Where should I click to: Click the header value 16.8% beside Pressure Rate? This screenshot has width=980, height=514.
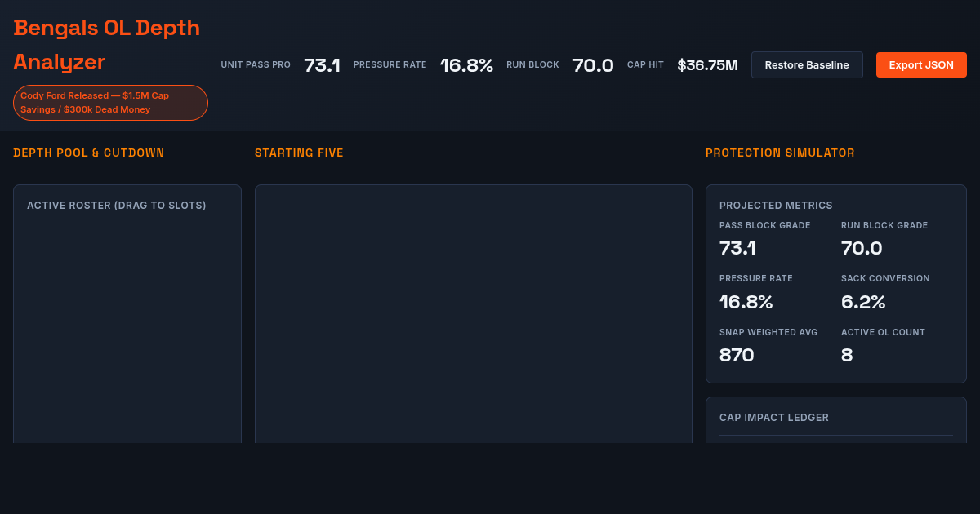pyautogui.click(x=466, y=65)
